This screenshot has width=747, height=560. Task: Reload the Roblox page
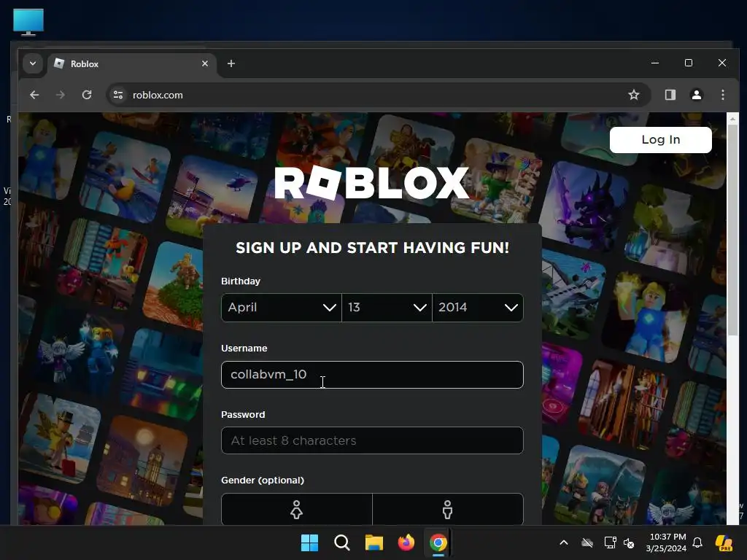click(x=87, y=95)
